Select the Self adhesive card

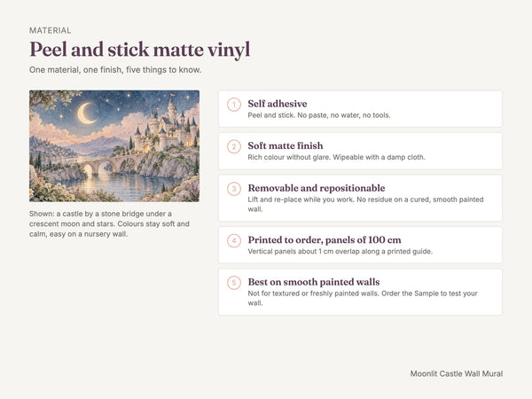click(360, 109)
